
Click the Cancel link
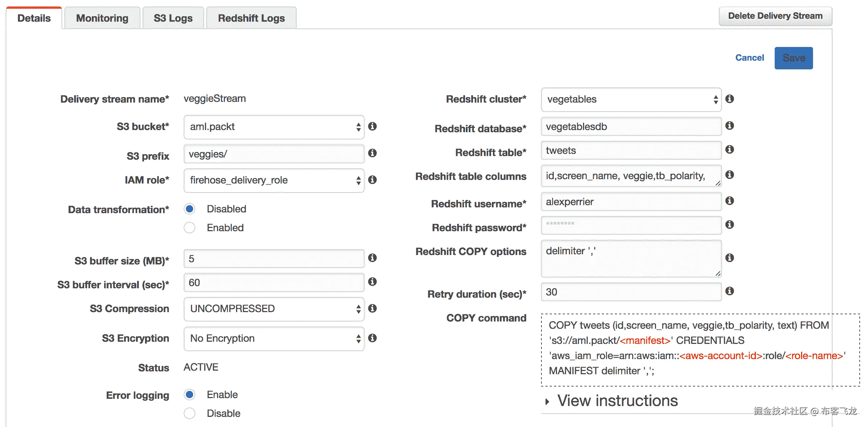[x=749, y=58]
